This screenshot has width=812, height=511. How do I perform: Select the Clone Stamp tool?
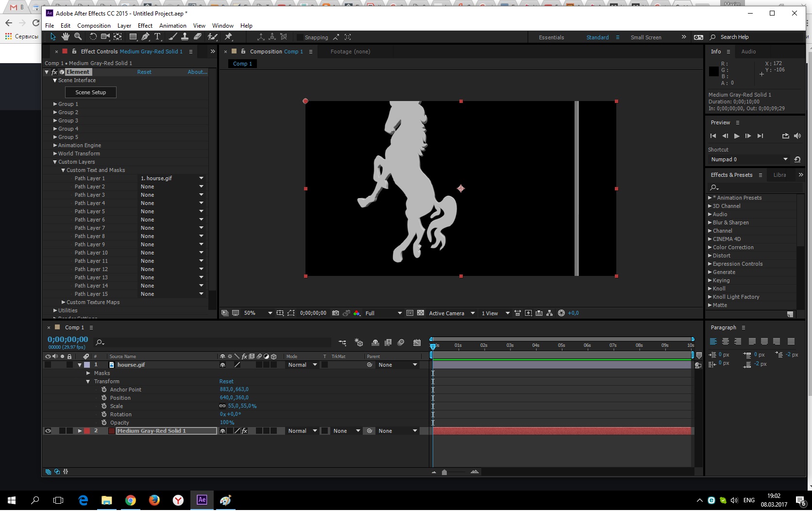[x=185, y=37]
